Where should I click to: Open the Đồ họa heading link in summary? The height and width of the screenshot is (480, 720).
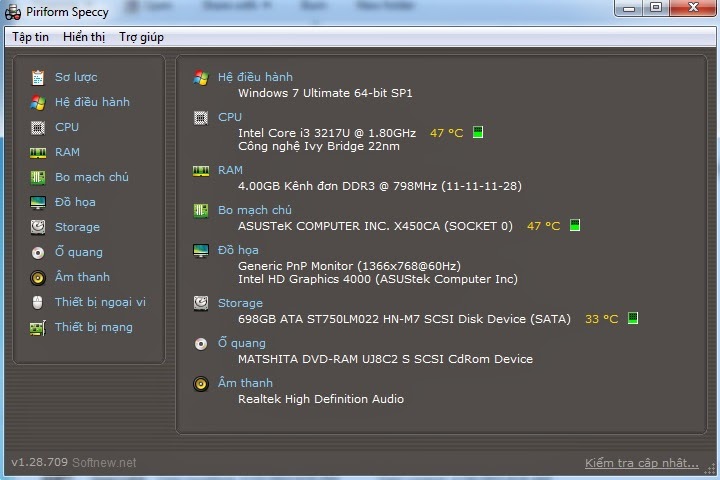[x=238, y=250]
